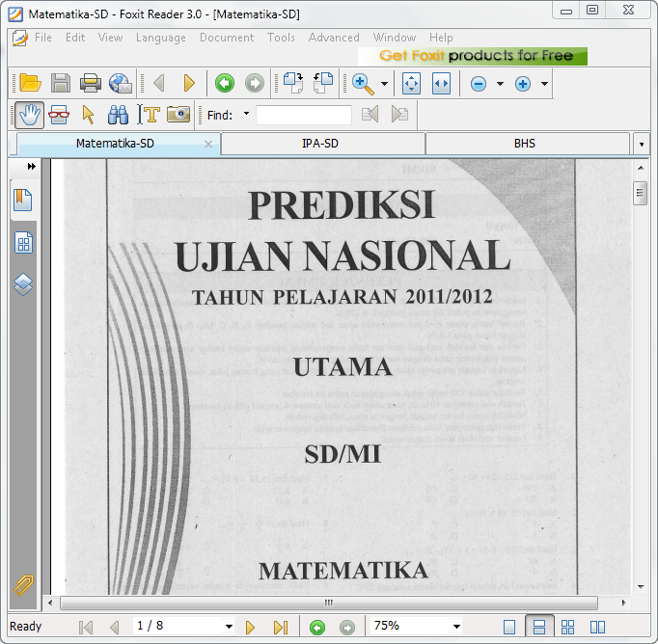
Task: Open Bookmarks panel in sidebar
Action: coord(23,200)
